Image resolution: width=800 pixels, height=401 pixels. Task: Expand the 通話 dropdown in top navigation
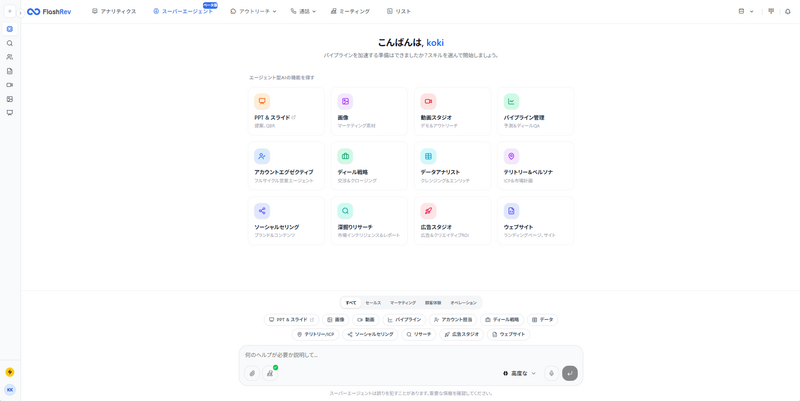click(x=304, y=11)
